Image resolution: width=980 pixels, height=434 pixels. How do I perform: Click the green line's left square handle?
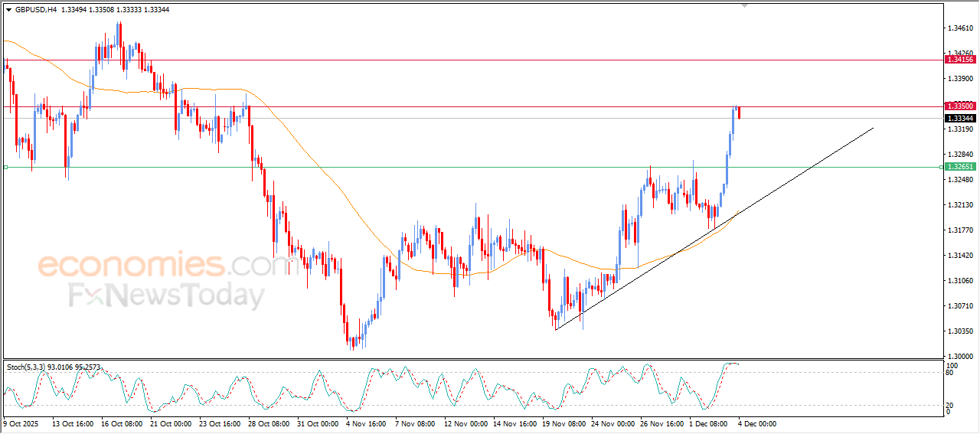5,167
